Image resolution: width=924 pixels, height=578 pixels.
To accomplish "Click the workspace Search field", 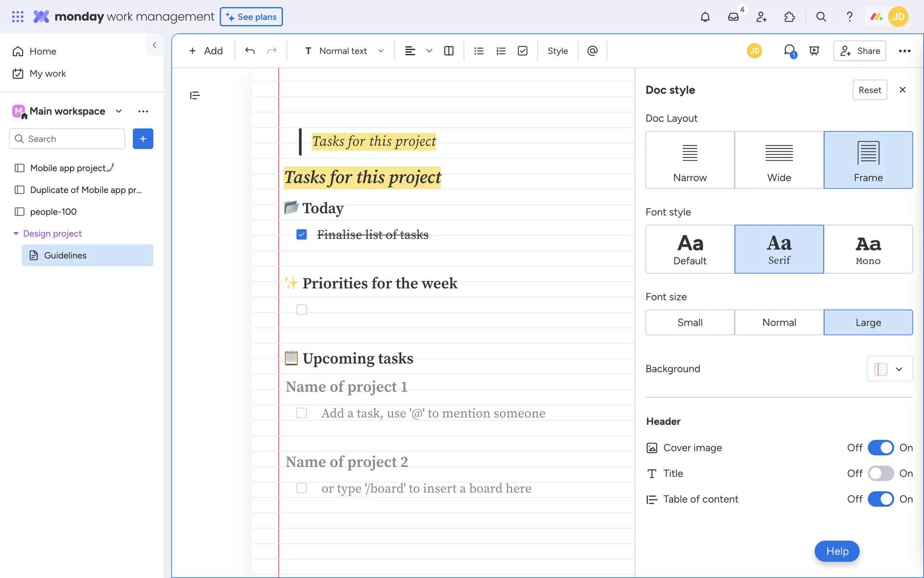I will pos(67,139).
